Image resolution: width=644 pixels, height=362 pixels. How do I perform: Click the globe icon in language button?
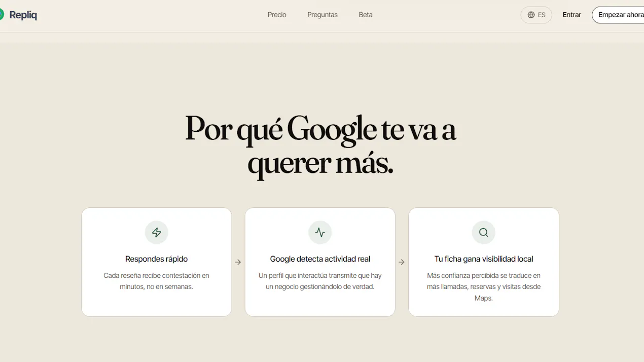tap(531, 15)
